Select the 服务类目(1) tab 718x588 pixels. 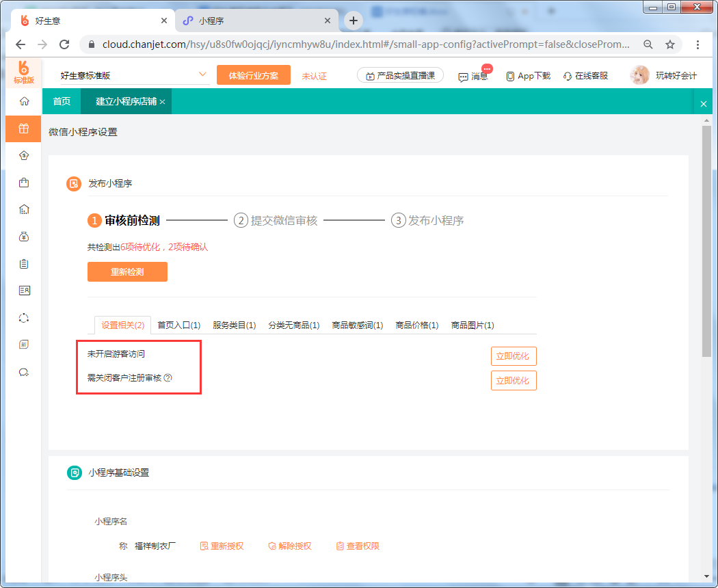tap(235, 325)
